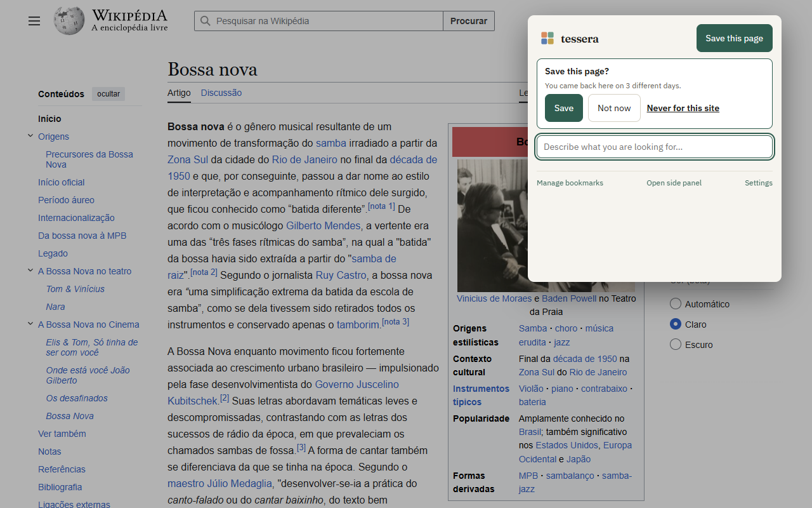The width and height of the screenshot is (812, 508).
Task: Go to Período áureo section
Action: [66, 200]
